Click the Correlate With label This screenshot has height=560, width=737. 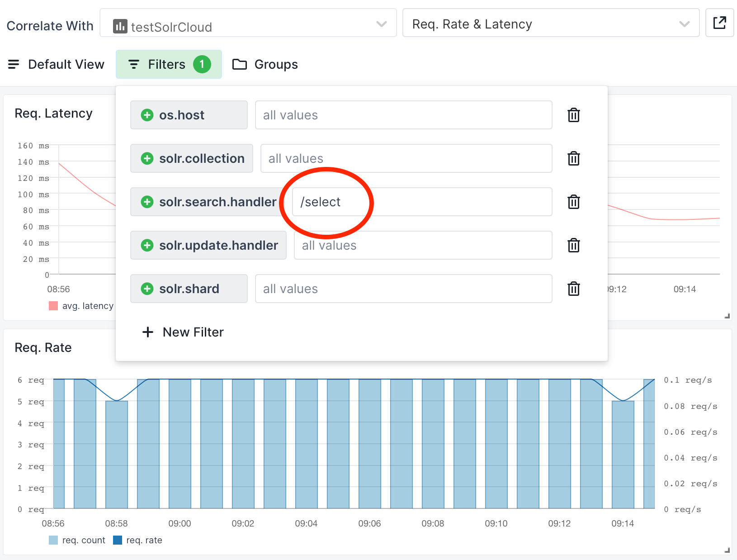click(50, 26)
